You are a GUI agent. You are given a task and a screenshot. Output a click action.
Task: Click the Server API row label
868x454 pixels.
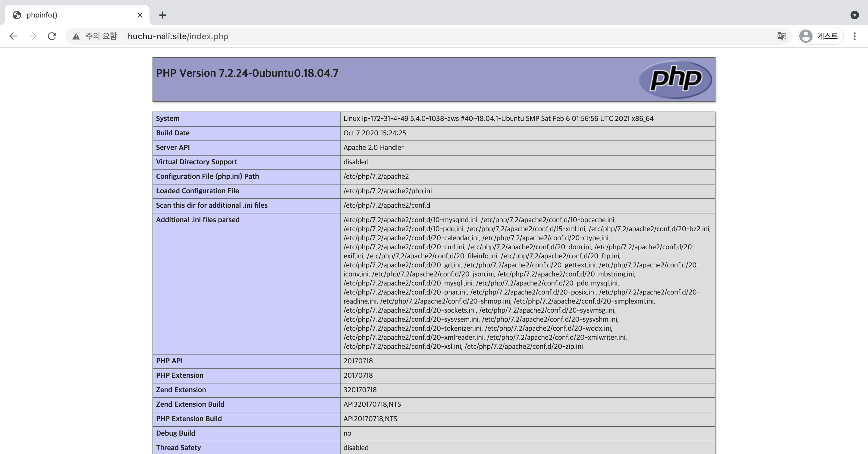pos(172,147)
